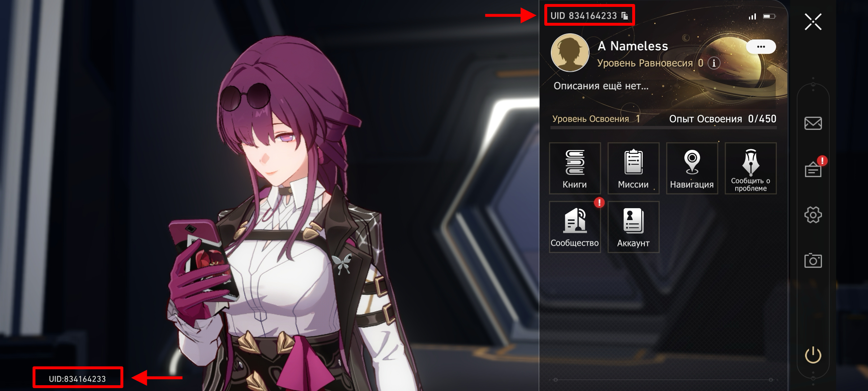The height and width of the screenshot is (391, 868).
Task: Click the player avatar picture
Action: point(570,52)
